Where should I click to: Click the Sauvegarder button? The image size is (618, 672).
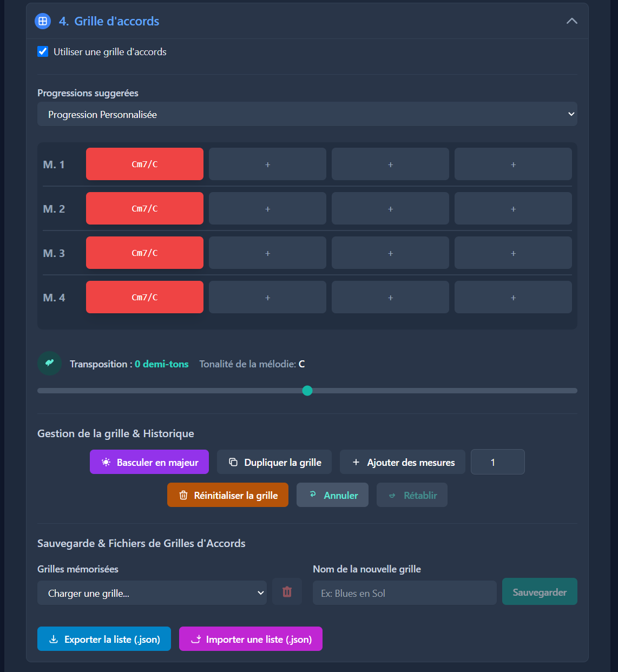click(539, 592)
